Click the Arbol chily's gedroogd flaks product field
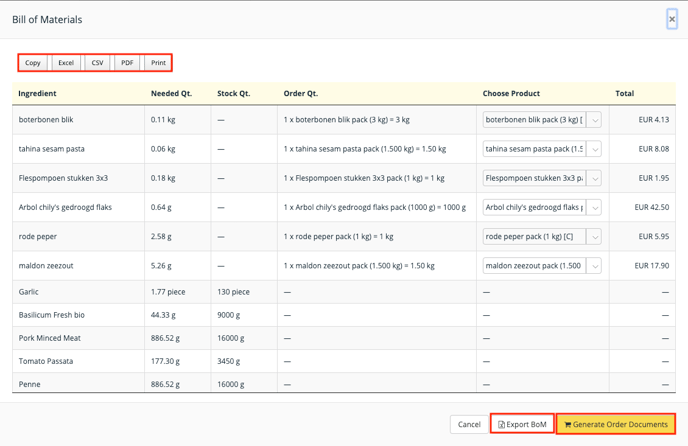This screenshot has height=446, width=688. tap(534, 208)
